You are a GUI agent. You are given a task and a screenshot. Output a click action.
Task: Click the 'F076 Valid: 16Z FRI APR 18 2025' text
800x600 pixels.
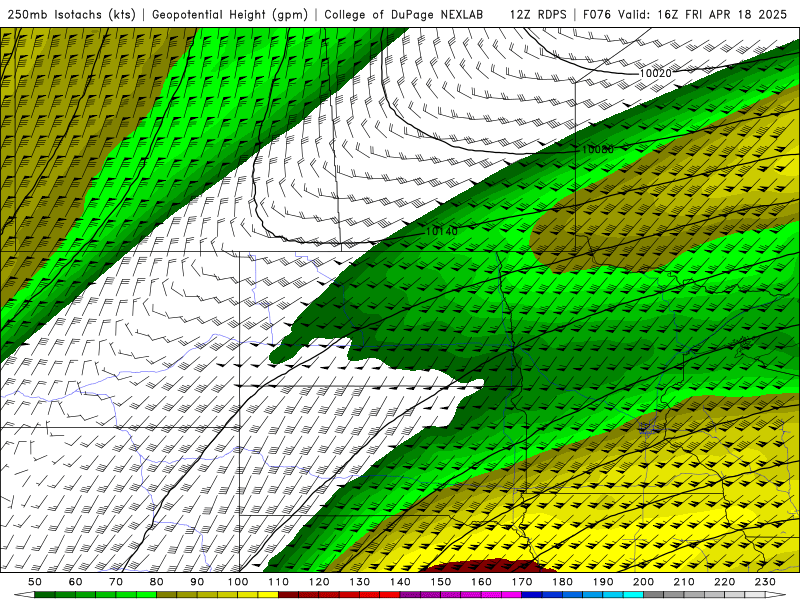tap(685, 14)
